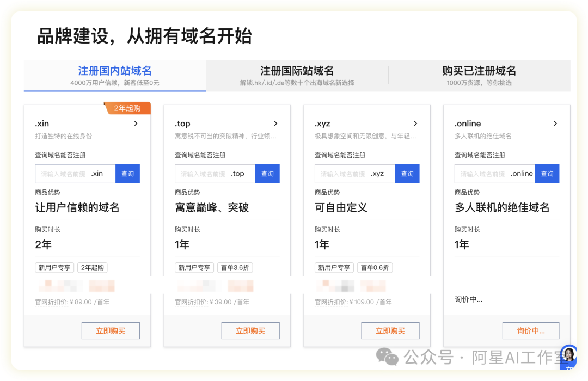The width and height of the screenshot is (588, 381).
Task: Click the 首单3.6折 tag
Action: coord(235,267)
